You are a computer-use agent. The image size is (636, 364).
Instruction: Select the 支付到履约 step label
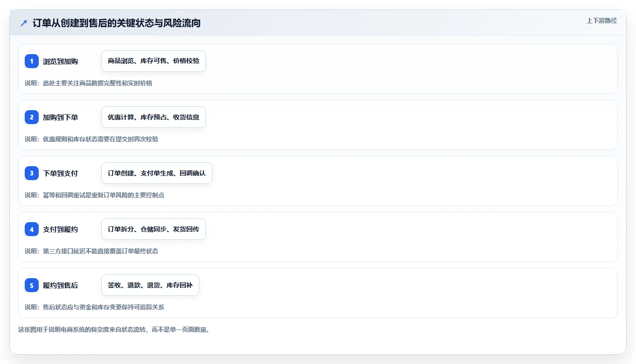click(x=60, y=230)
